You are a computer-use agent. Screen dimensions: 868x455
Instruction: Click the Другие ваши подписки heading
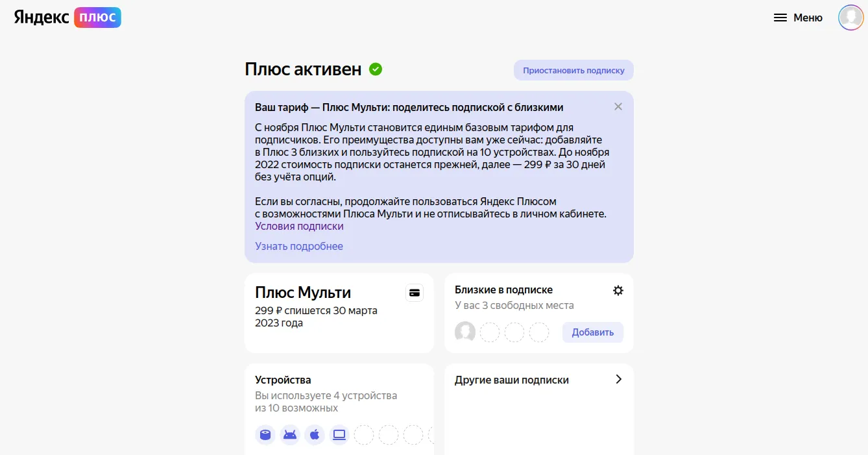[x=512, y=380]
